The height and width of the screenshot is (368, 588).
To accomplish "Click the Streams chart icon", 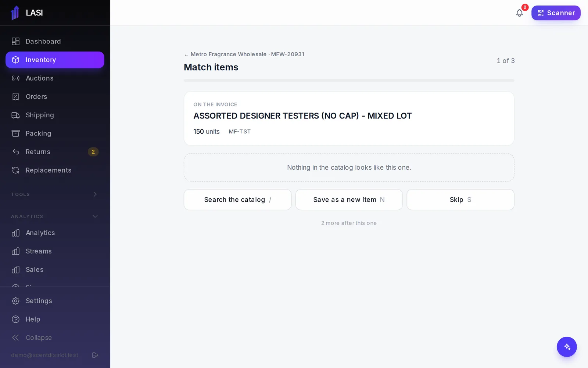I will tap(15, 251).
